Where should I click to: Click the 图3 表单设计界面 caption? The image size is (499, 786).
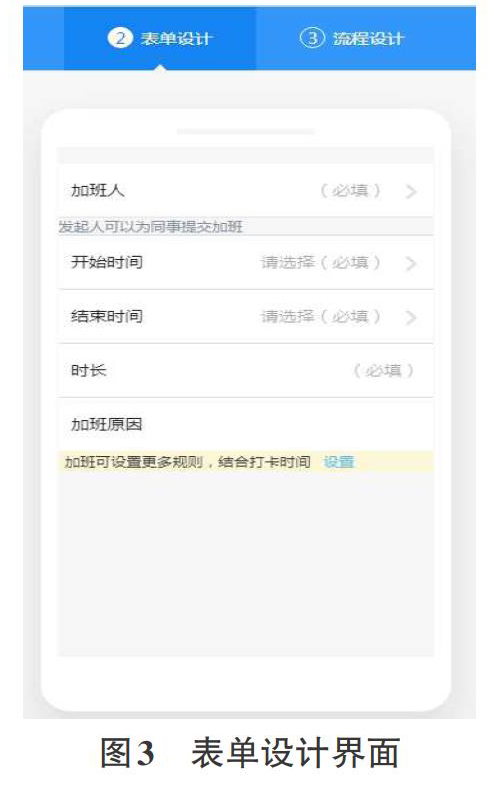click(x=250, y=752)
